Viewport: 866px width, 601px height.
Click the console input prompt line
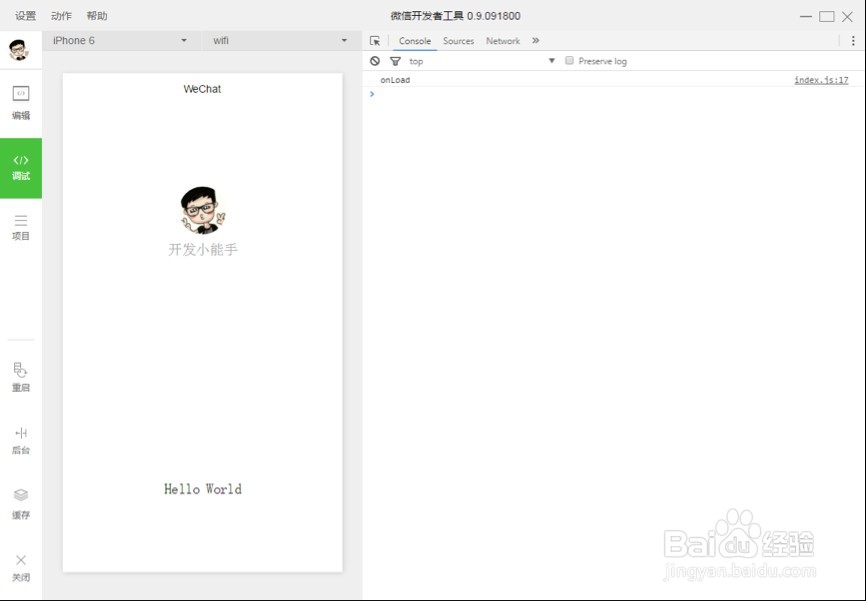[613, 94]
